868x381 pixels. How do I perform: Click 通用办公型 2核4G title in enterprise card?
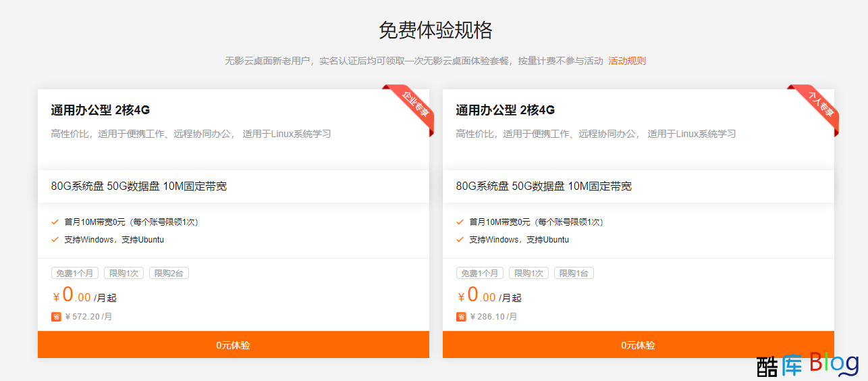pos(100,110)
